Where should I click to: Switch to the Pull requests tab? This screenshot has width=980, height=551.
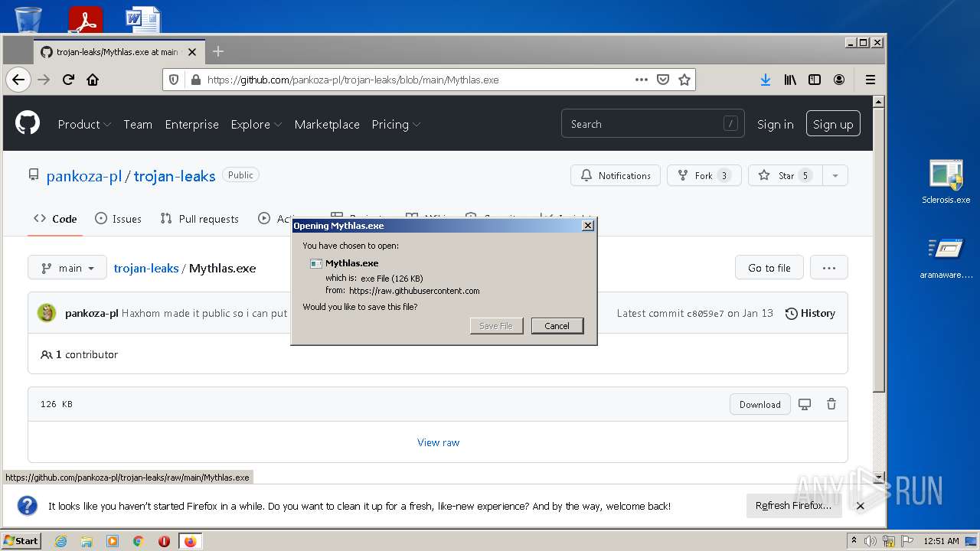(199, 219)
